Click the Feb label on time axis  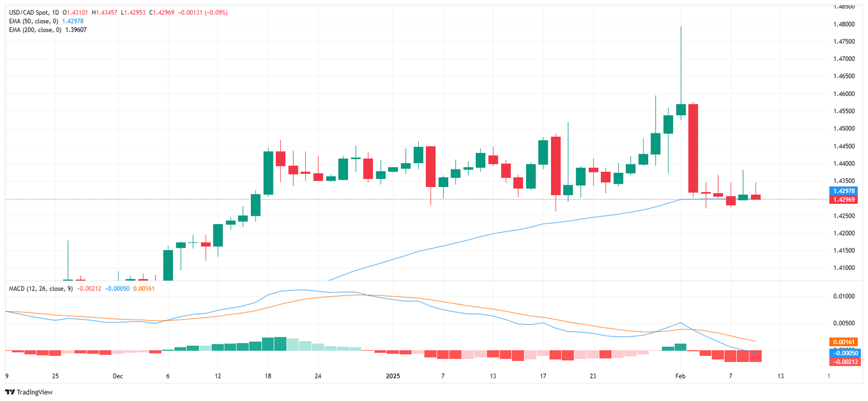point(681,376)
